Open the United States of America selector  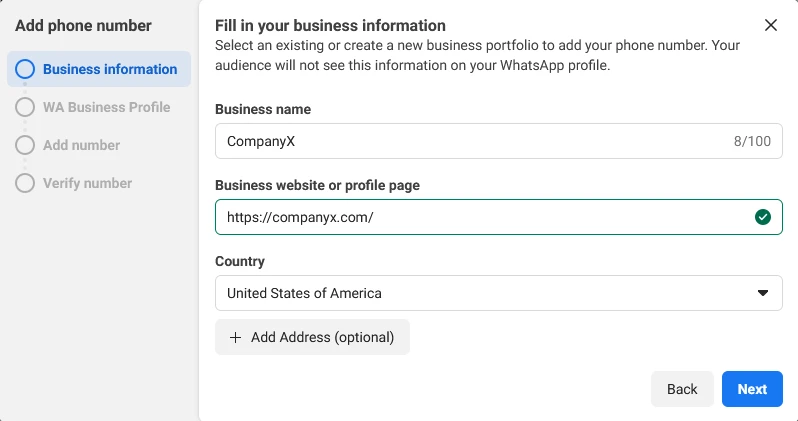499,293
